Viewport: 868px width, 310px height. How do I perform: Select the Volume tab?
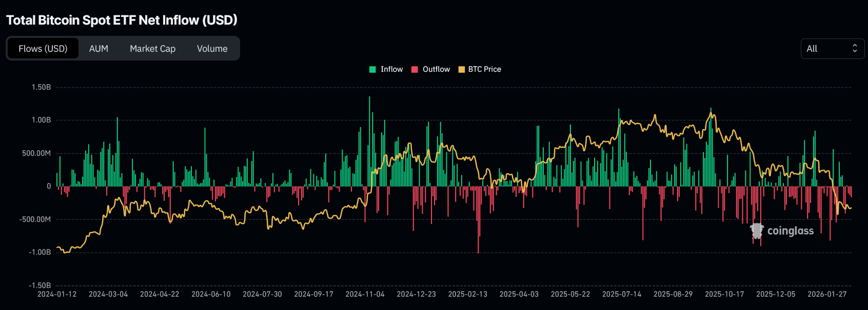click(212, 49)
